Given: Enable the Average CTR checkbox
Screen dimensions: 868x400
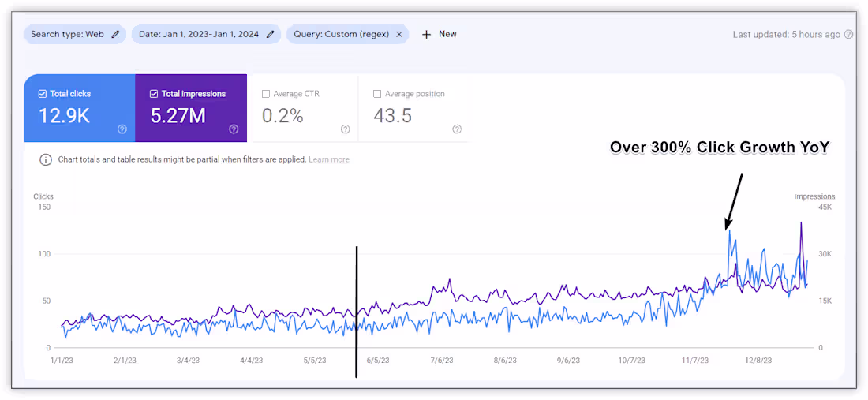Looking at the screenshot, I should coord(266,94).
